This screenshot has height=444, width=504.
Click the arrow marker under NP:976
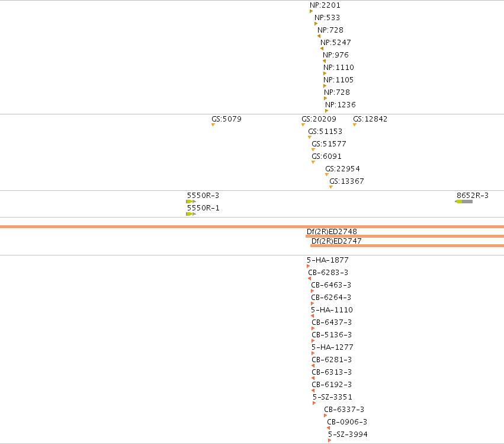pyautogui.click(x=325, y=61)
